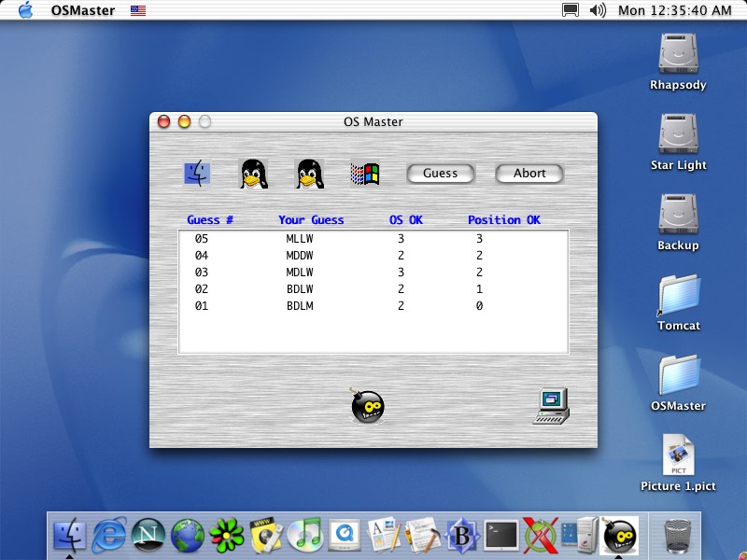This screenshot has height=560, width=747.
Task: Click the US flag keyboard menu
Action: (138, 10)
